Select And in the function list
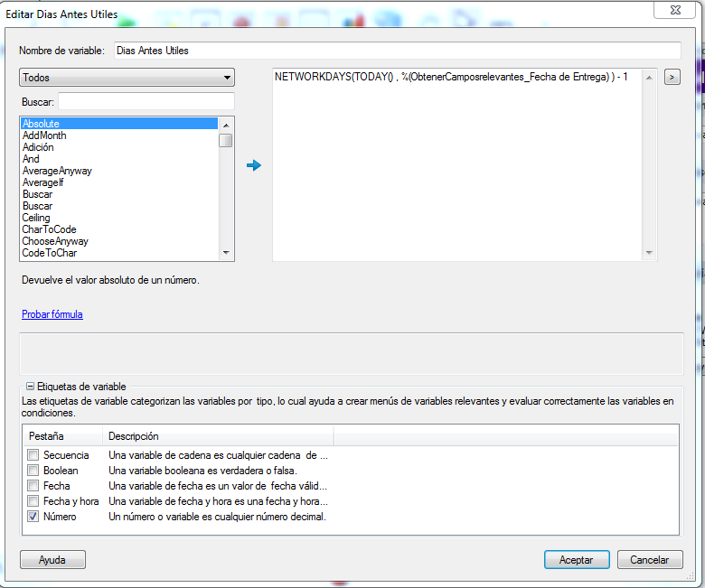Viewport: 705px width, 588px height. coord(119,159)
